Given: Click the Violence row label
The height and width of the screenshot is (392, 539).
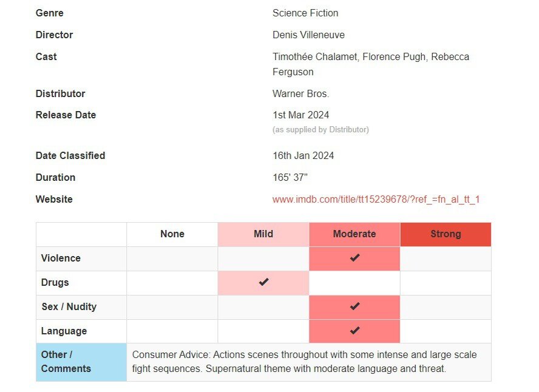Looking at the screenshot, I should point(61,258).
